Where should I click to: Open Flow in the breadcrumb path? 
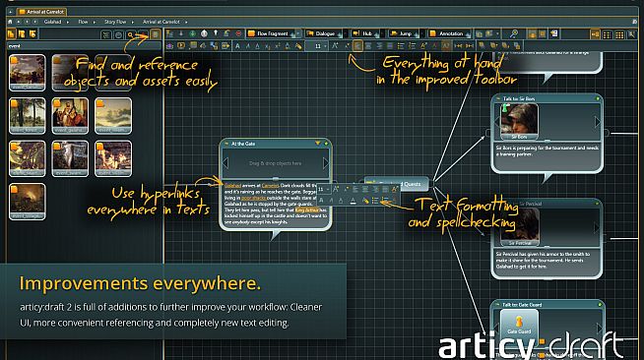[83, 22]
